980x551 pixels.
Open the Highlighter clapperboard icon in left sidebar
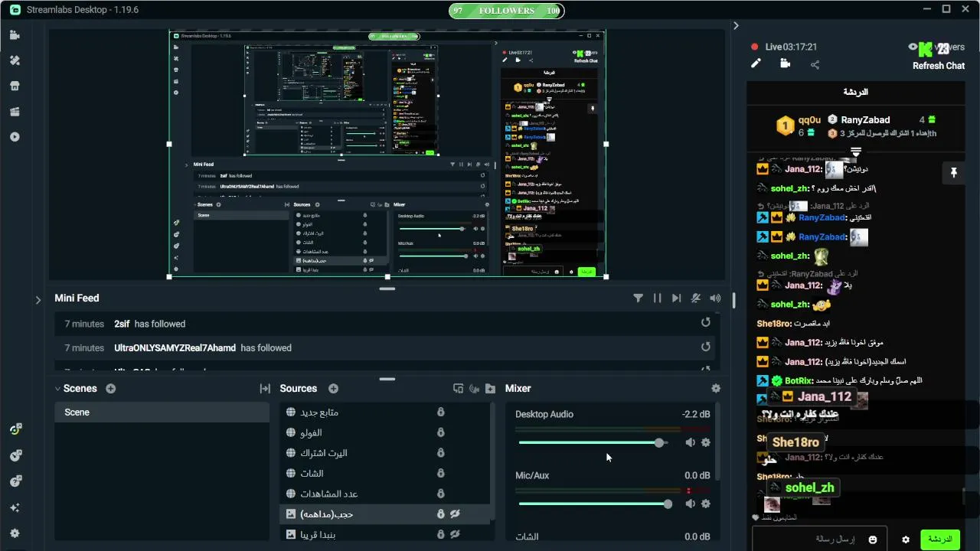[x=15, y=112]
